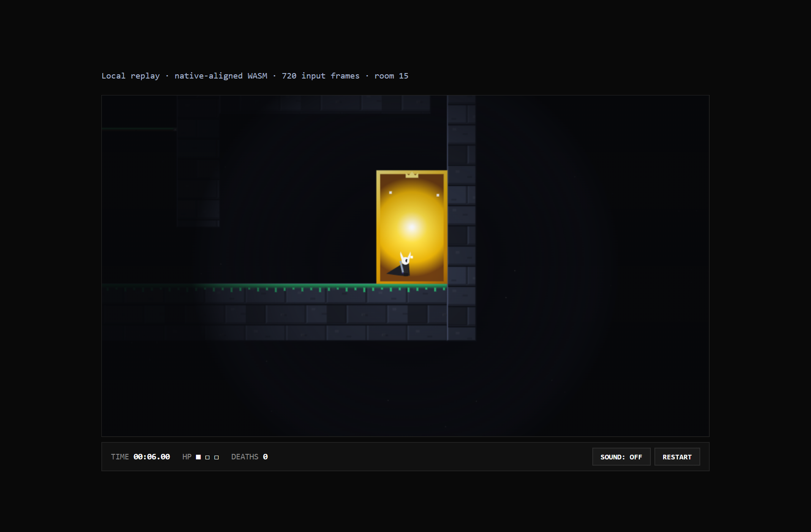Toggle the SOUND: OFF button
This screenshot has width=811, height=532.
tap(621, 457)
